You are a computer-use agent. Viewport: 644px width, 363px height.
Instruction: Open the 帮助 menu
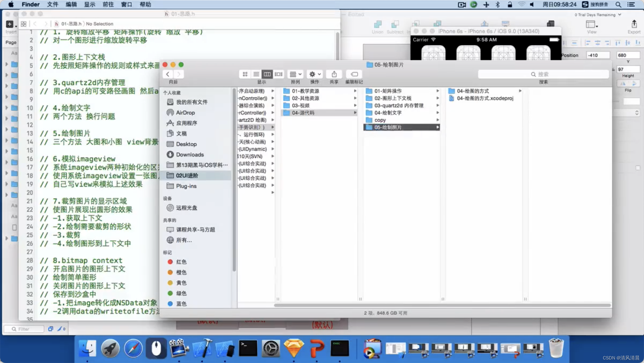(145, 4)
